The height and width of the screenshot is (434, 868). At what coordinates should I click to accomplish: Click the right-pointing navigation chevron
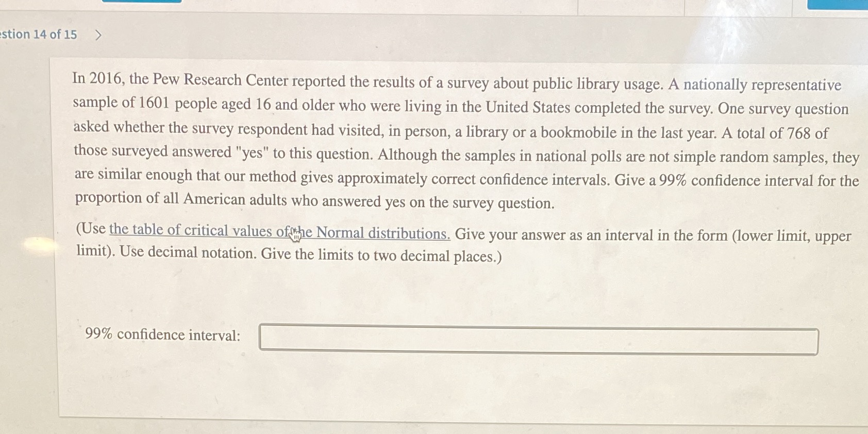[99, 35]
